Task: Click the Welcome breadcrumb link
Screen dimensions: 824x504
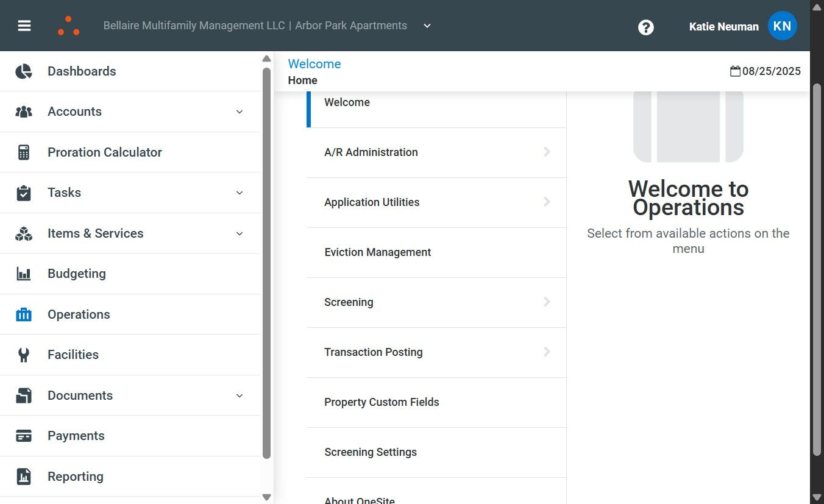Action: pos(314,64)
